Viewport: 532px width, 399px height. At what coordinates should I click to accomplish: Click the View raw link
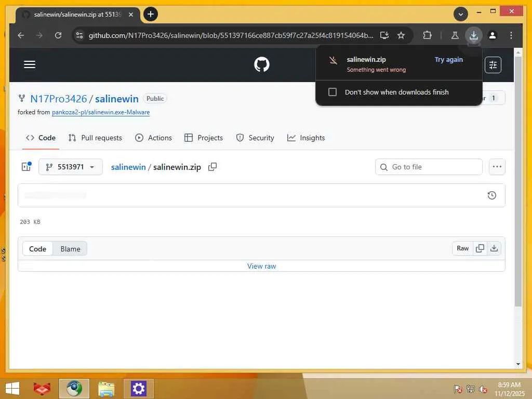point(262,267)
